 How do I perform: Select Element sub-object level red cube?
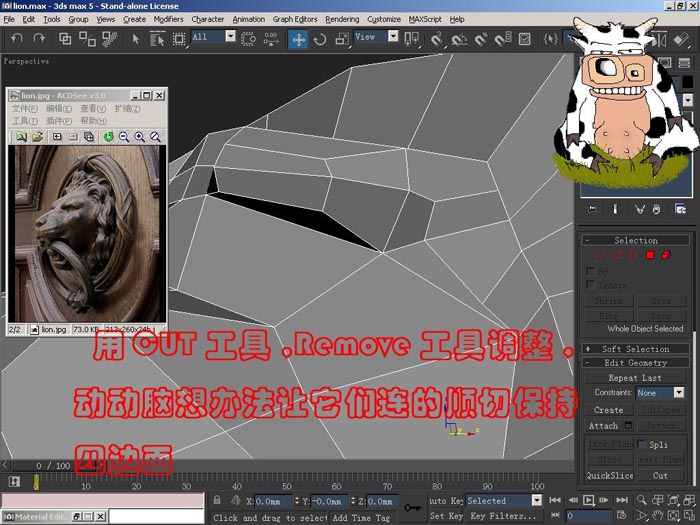click(666, 255)
